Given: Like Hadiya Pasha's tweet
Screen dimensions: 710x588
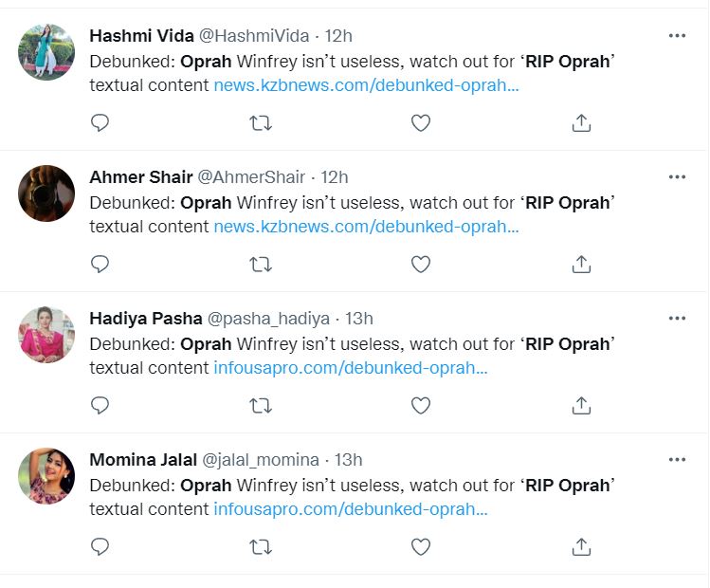Looking at the screenshot, I should coord(421,405).
